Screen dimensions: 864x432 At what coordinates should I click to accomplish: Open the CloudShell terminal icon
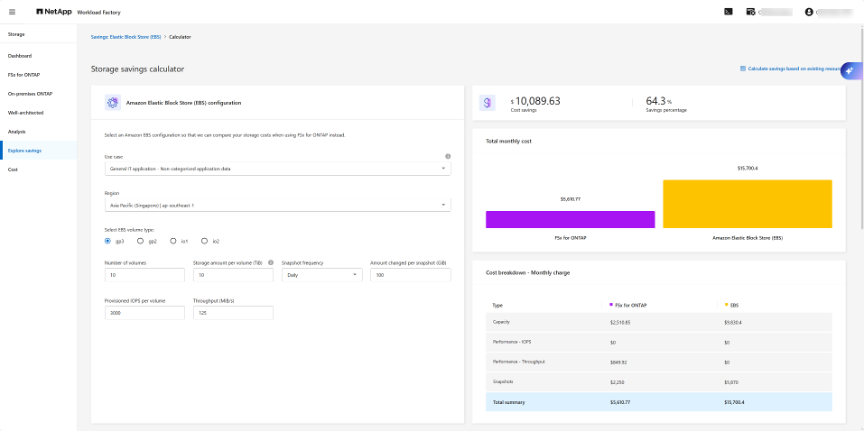click(728, 12)
